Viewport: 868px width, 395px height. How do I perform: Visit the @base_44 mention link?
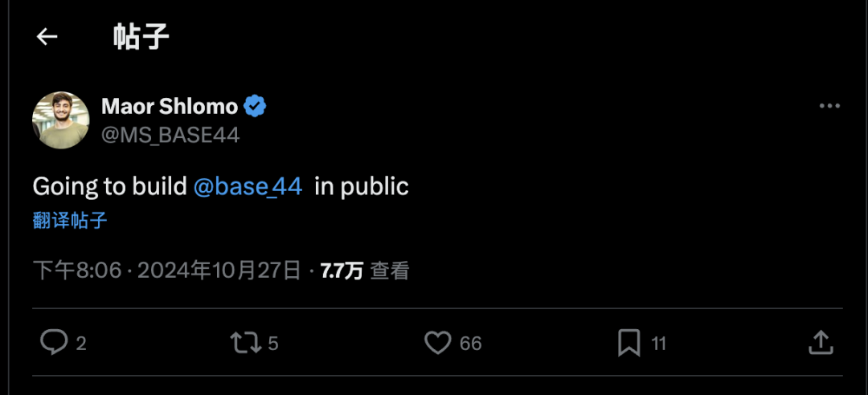[248, 186]
